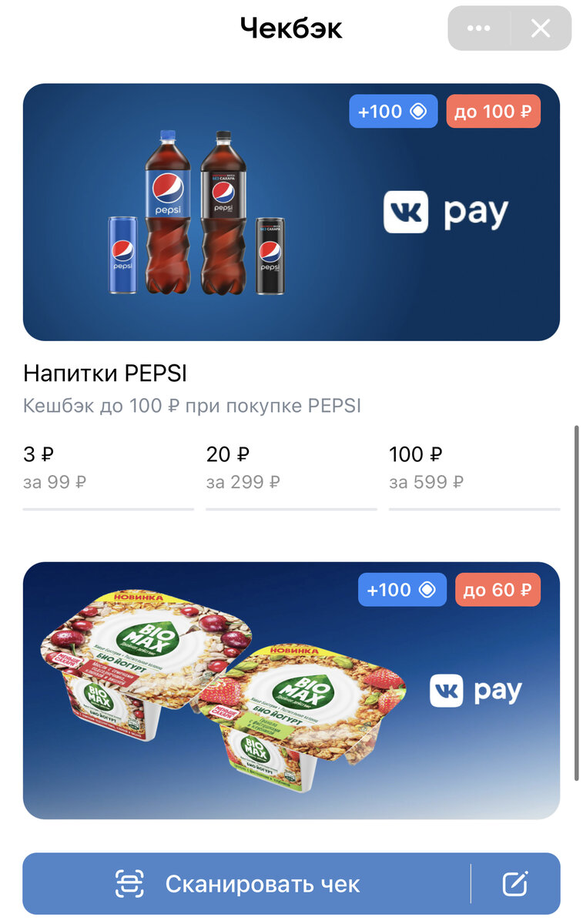This screenshot has height=924, width=583.
Task: Open the three-dots options menu
Action: pyautogui.click(x=478, y=28)
